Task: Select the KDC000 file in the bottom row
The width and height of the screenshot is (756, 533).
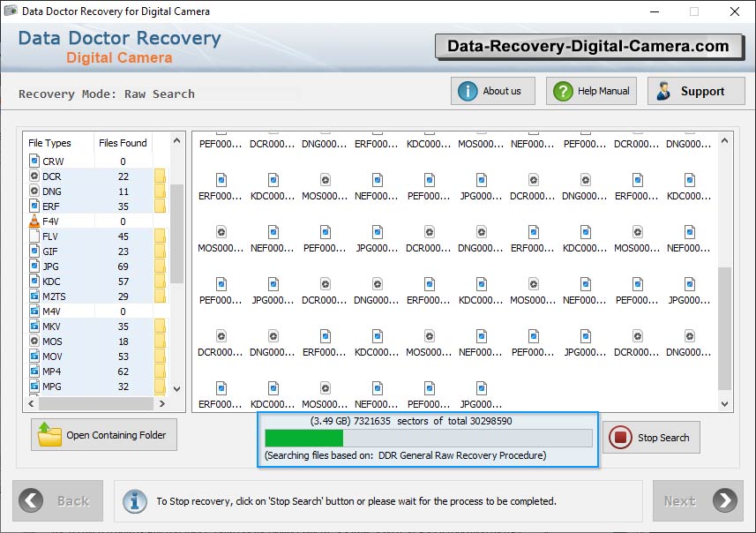Action: (x=273, y=395)
